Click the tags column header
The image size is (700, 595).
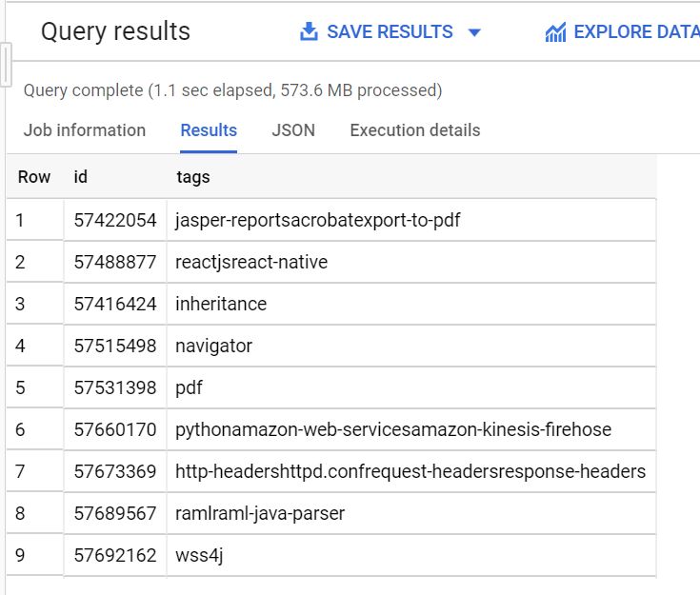(x=192, y=177)
